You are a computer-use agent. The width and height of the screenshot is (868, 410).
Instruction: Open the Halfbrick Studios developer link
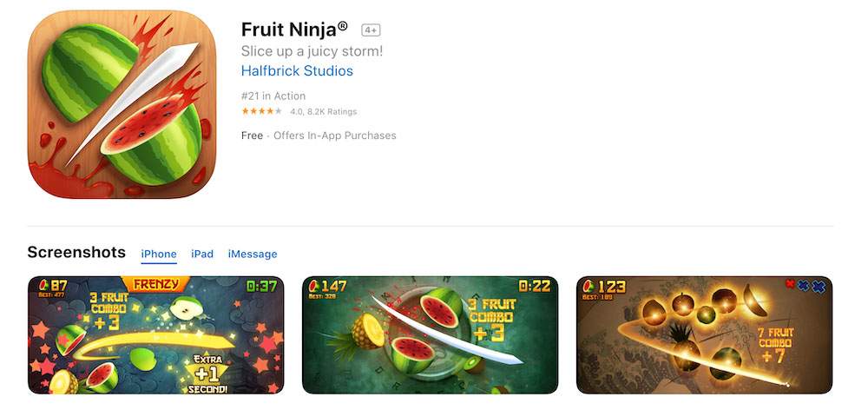point(297,71)
